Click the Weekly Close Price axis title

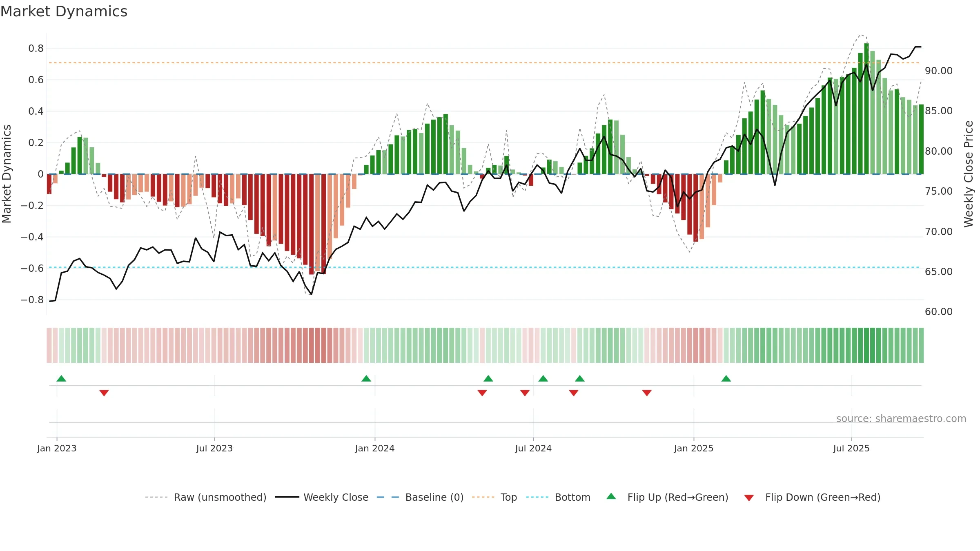coord(969,174)
